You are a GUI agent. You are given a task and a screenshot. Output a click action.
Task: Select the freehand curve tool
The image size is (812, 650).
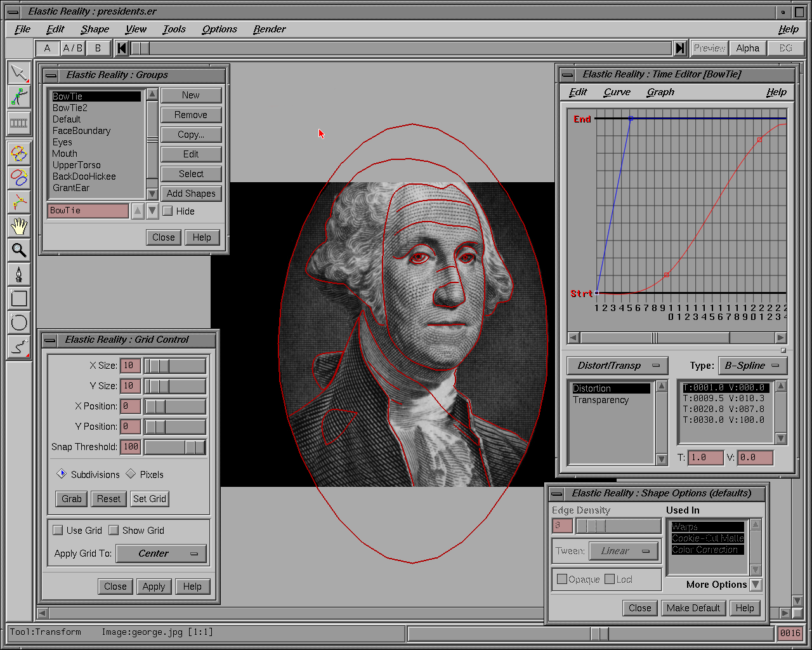click(x=19, y=346)
